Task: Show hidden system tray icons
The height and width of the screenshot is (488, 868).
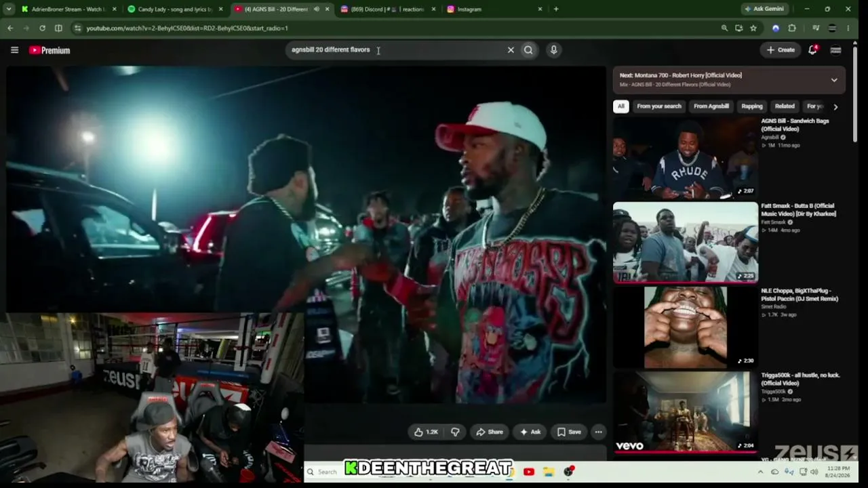Action: coord(762,472)
